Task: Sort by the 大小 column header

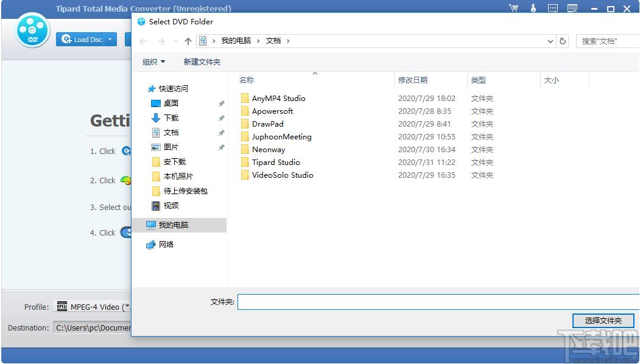Action: [552, 80]
